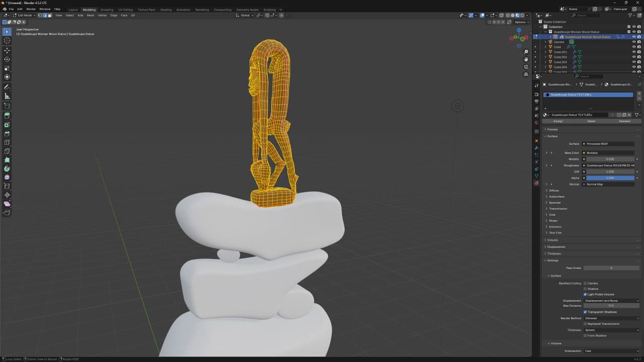Click the zoom magnifier icon in viewport
Screen dimensions: 644x362
(526, 52)
